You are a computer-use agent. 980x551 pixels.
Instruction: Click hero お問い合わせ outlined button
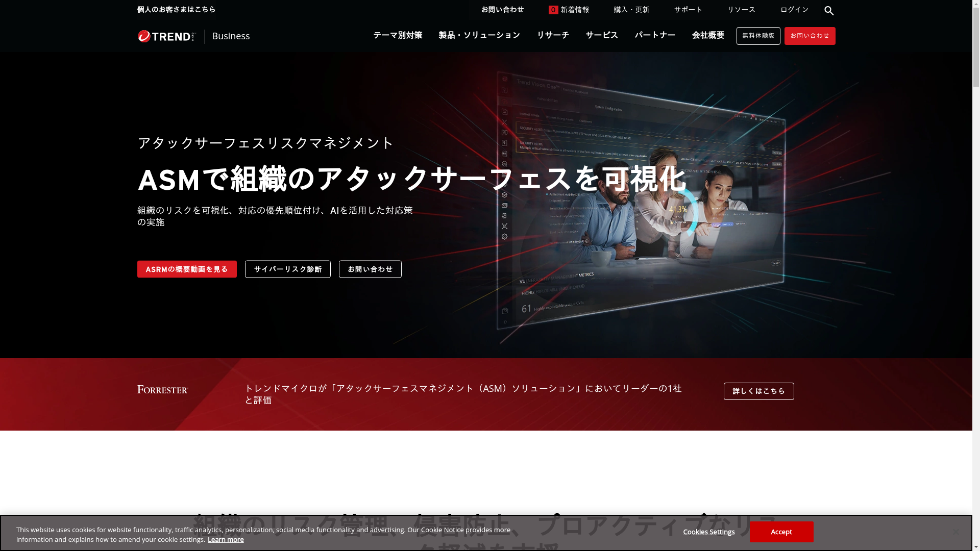click(x=370, y=269)
